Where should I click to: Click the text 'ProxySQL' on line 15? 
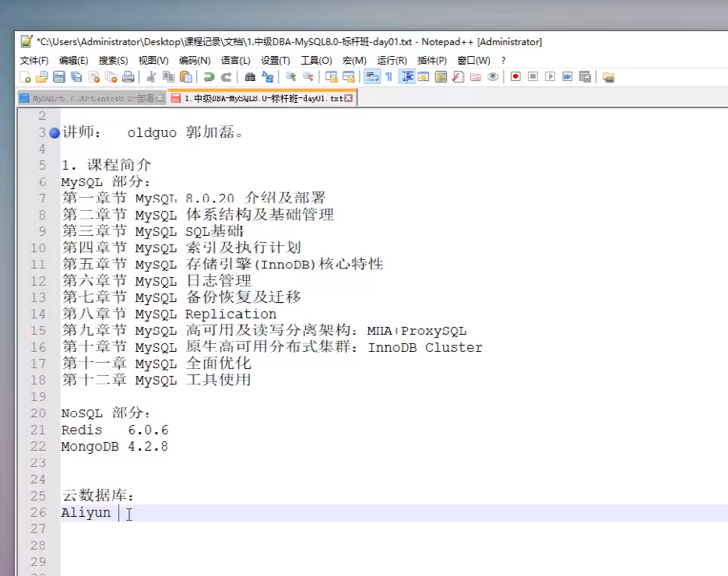[x=434, y=331]
